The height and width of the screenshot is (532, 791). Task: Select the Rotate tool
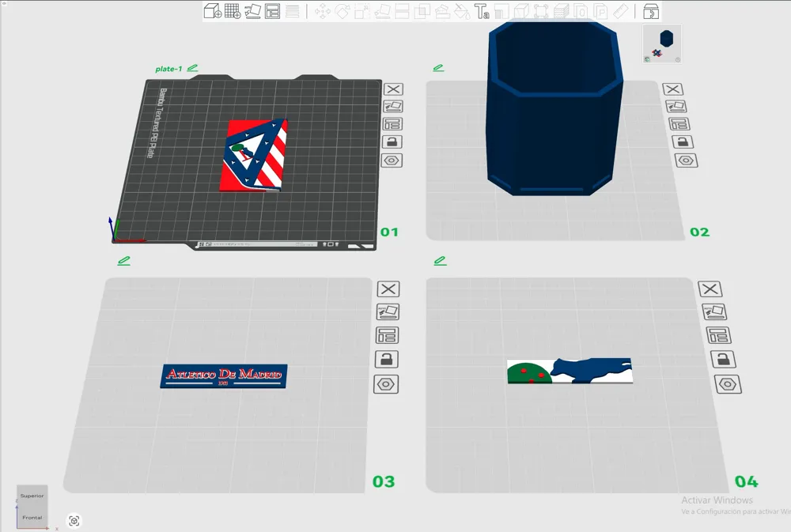[343, 10]
